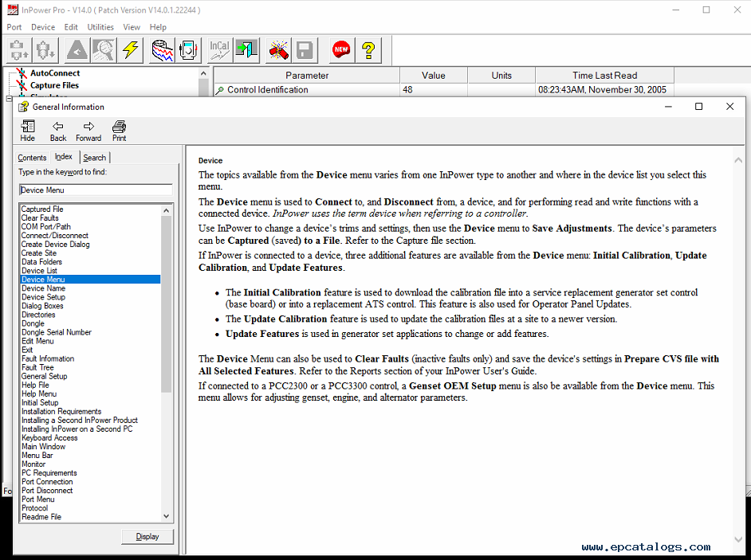Select Create Device Dialog index entry

click(x=56, y=244)
